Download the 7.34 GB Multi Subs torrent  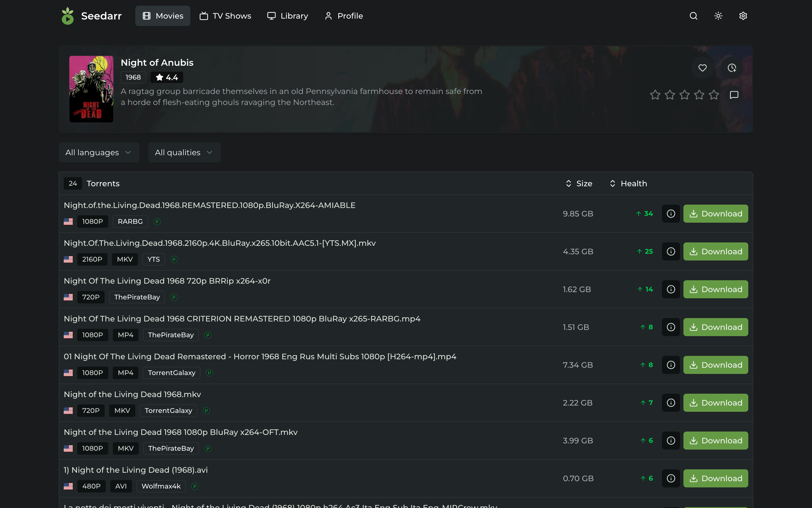click(x=716, y=365)
